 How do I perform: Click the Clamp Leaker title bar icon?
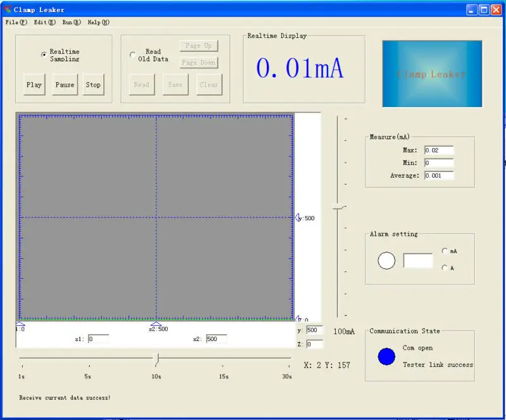click(x=8, y=9)
